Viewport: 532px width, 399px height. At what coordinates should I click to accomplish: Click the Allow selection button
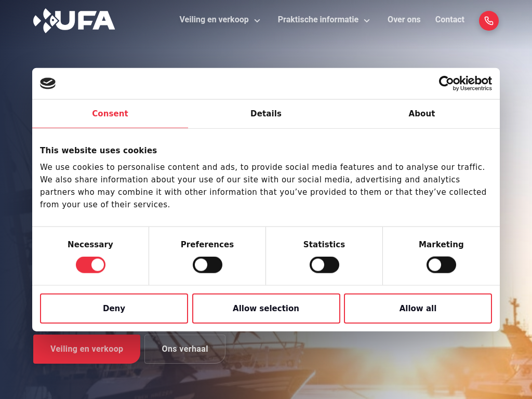266,309
